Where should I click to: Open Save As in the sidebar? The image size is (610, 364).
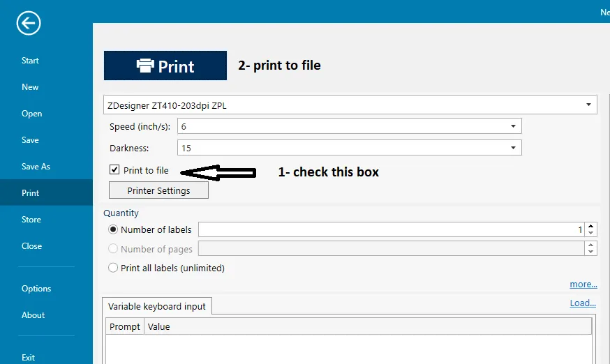click(x=36, y=167)
